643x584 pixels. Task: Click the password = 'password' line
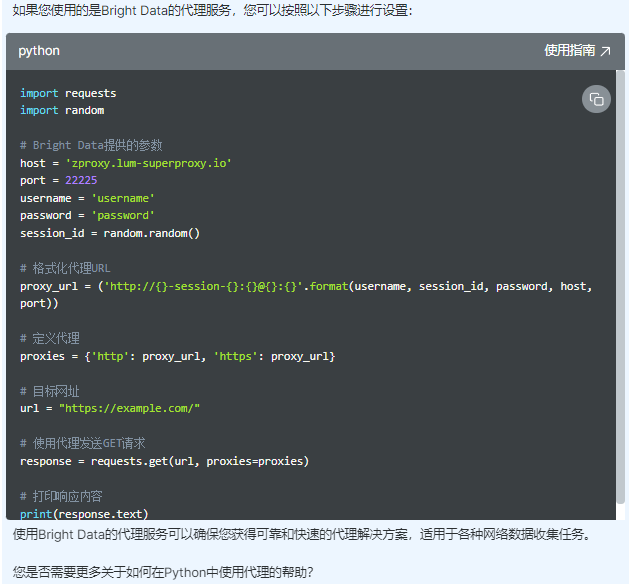point(87,216)
